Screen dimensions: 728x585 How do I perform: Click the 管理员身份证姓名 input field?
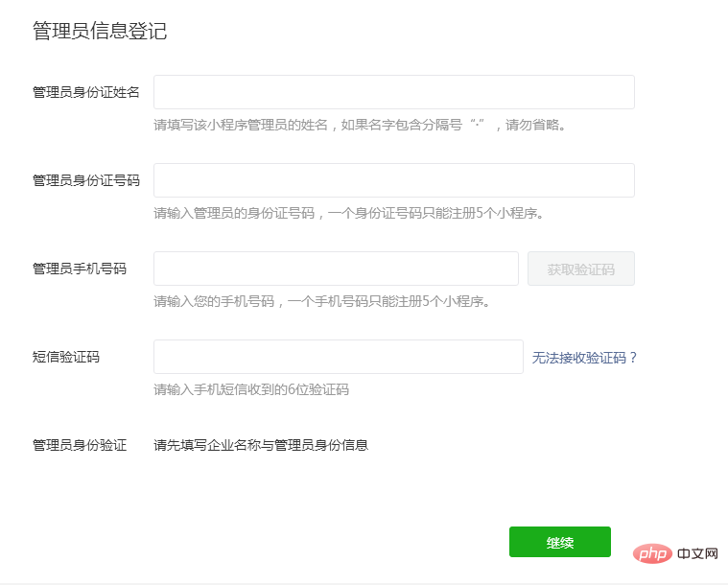coord(393,92)
